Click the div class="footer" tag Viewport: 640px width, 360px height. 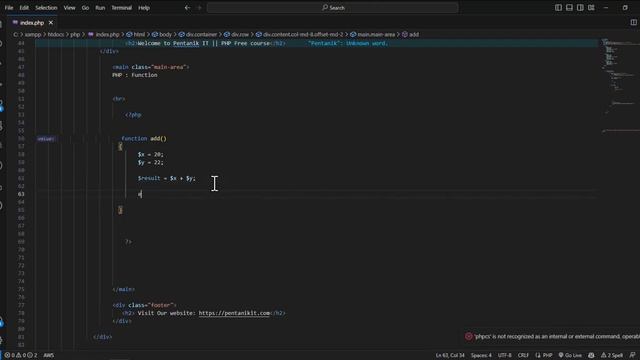(144, 305)
